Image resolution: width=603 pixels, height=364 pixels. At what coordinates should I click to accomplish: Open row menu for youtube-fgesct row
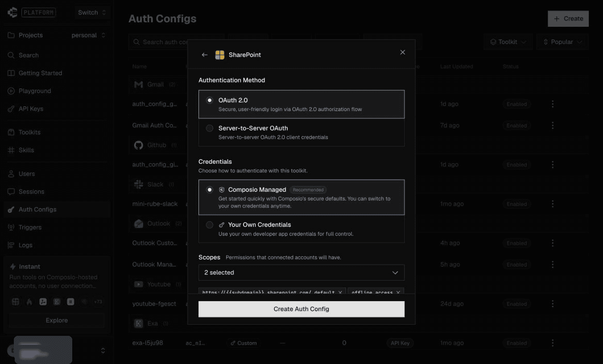coord(553,304)
